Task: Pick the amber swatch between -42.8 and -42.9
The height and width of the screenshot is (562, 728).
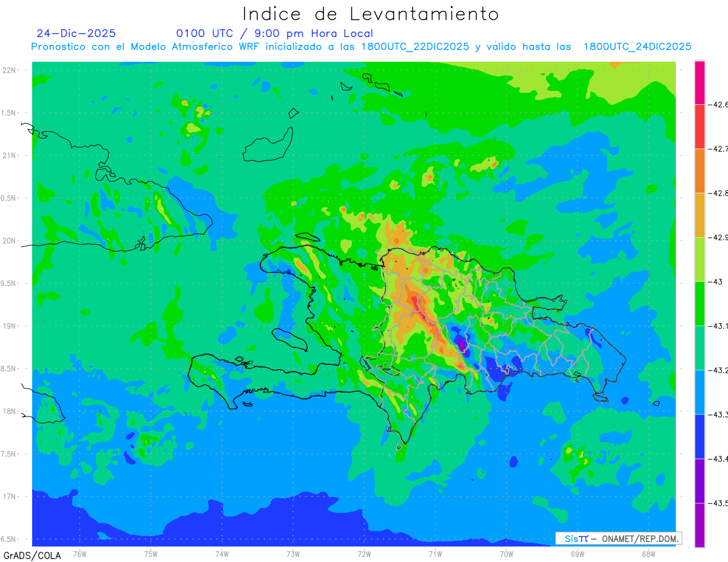Action: (x=699, y=215)
